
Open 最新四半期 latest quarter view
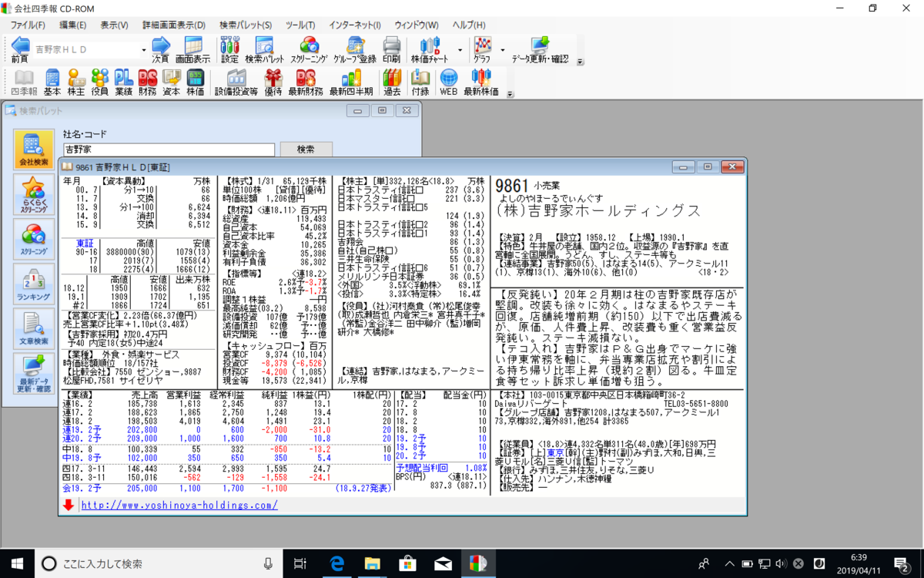coord(351,82)
